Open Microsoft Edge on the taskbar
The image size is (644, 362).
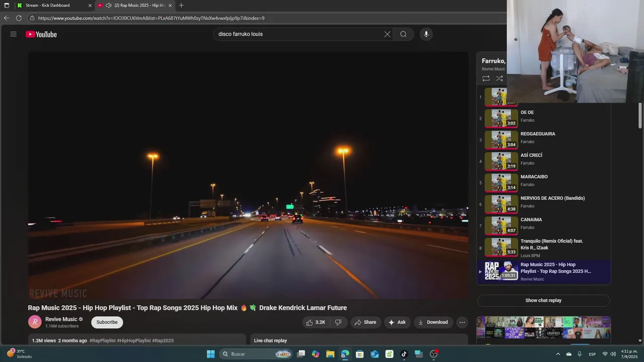click(345, 354)
